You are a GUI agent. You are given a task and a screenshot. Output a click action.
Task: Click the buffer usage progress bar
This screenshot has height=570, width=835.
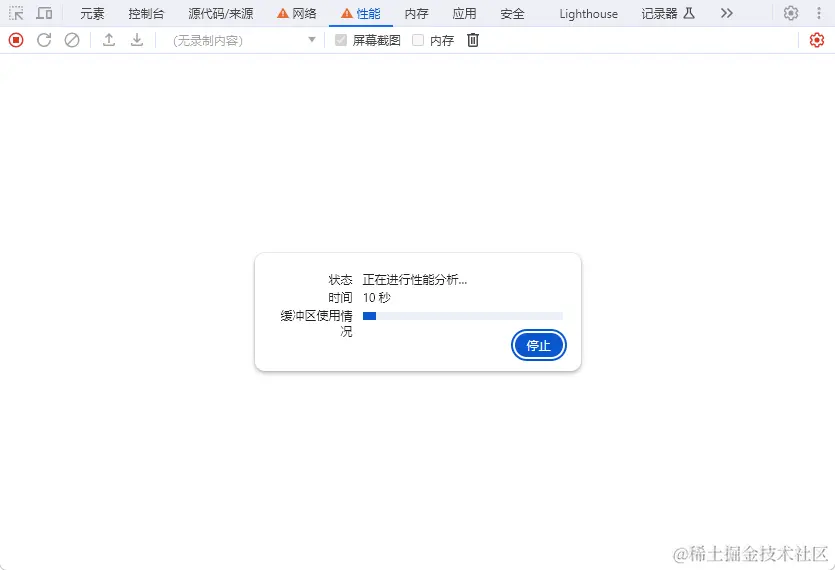point(463,316)
